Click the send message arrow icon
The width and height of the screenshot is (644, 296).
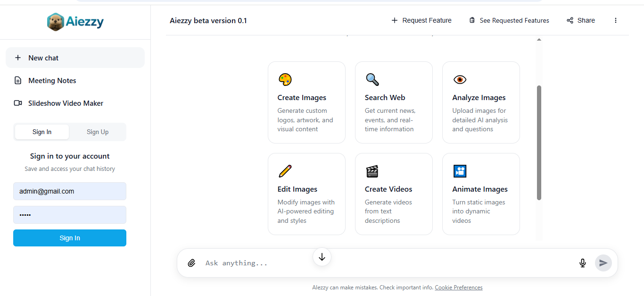(603, 263)
